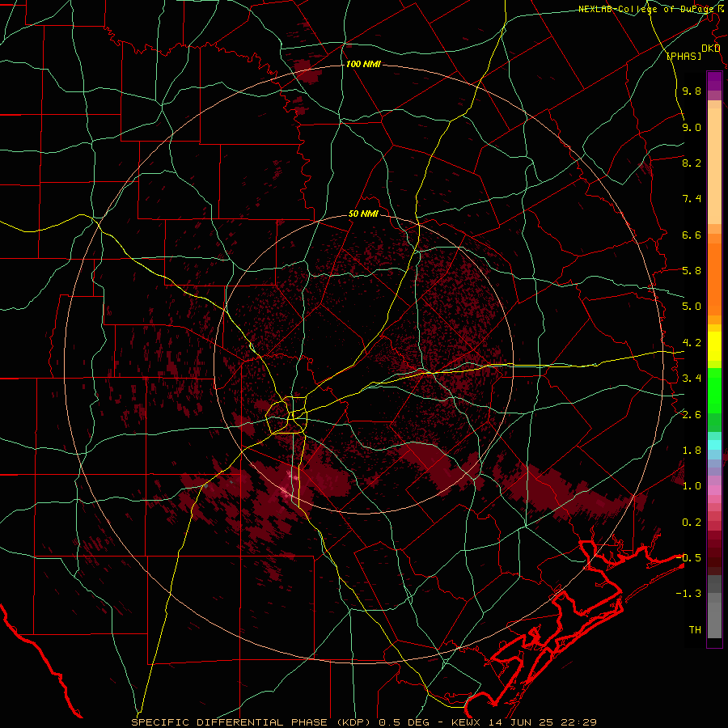728x728 pixels.
Task: Select the yellow band of the color scale
Action: (714, 346)
